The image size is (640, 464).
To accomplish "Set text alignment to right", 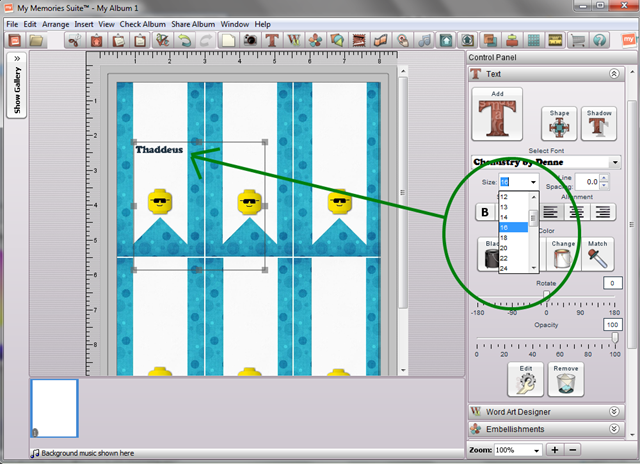I will (604, 211).
